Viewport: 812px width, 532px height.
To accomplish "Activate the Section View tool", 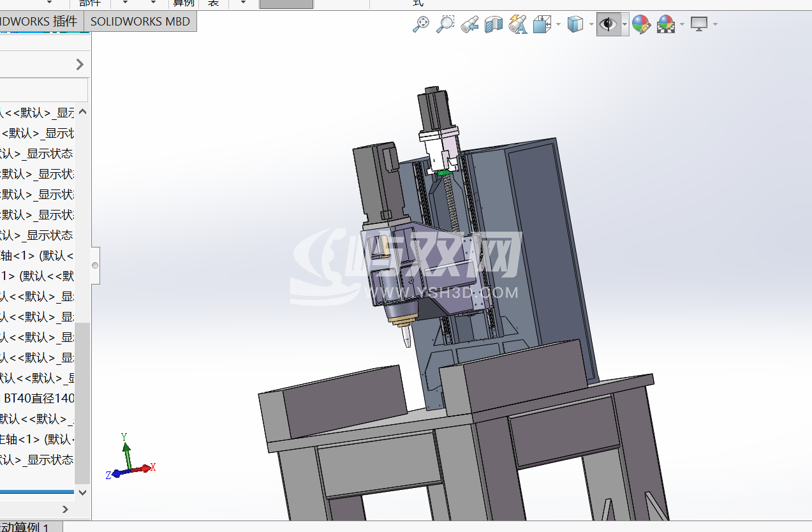I will tap(494, 24).
